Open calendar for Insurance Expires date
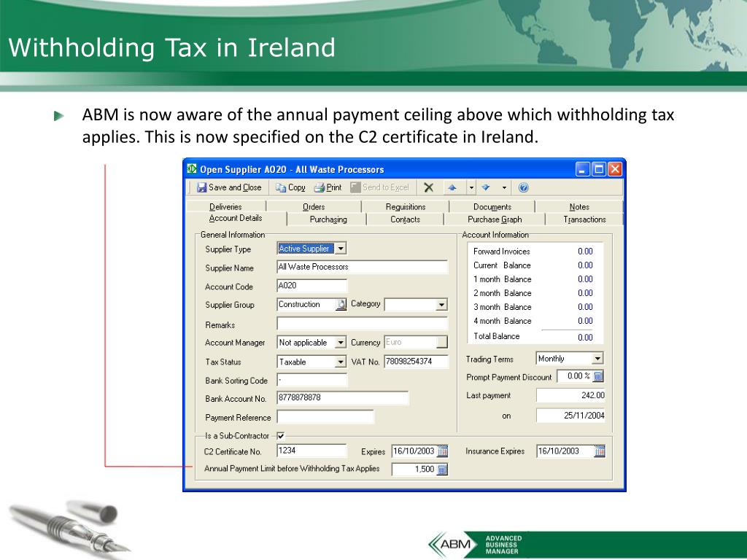Image resolution: width=747 pixels, height=560 pixels. click(x=600, y=451)
